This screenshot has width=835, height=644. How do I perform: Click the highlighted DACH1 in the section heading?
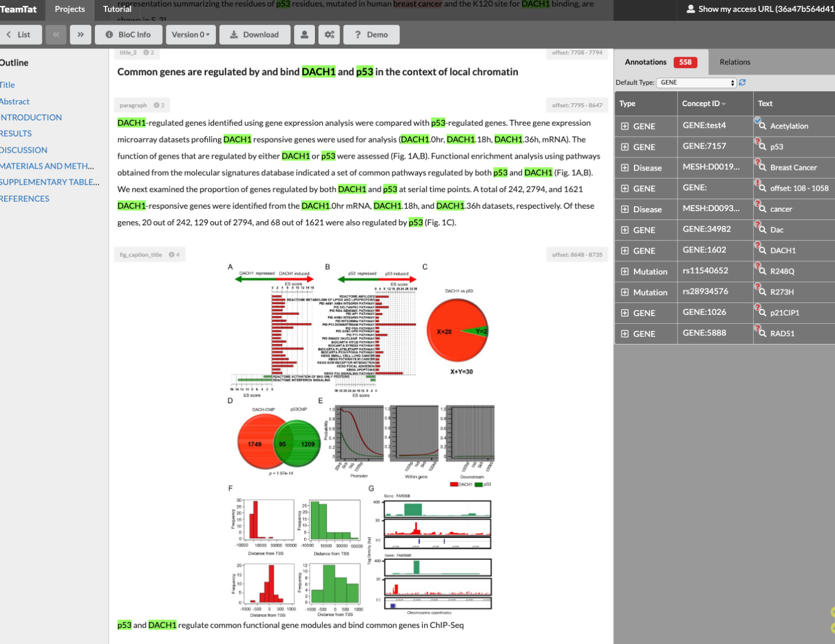[318, 72]
